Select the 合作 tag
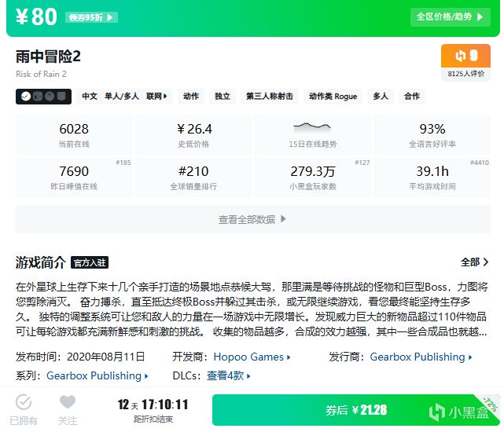This screenshot has width=504, height=432. click(x=412, y=96)
